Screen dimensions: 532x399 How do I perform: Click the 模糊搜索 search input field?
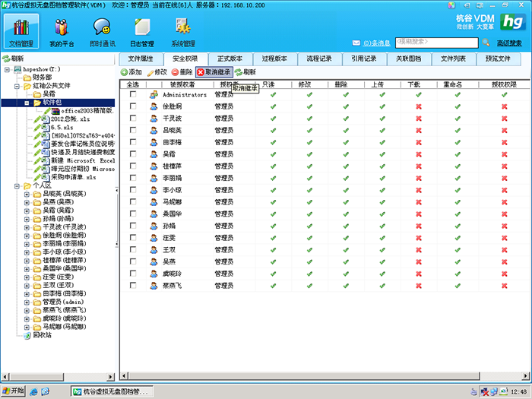click(437, 43)
